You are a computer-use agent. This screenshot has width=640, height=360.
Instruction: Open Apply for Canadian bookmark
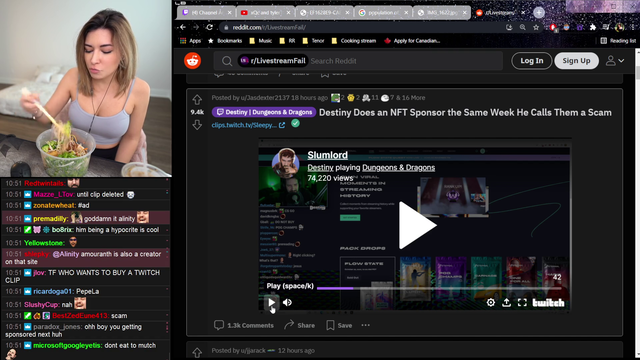(412, 41)
